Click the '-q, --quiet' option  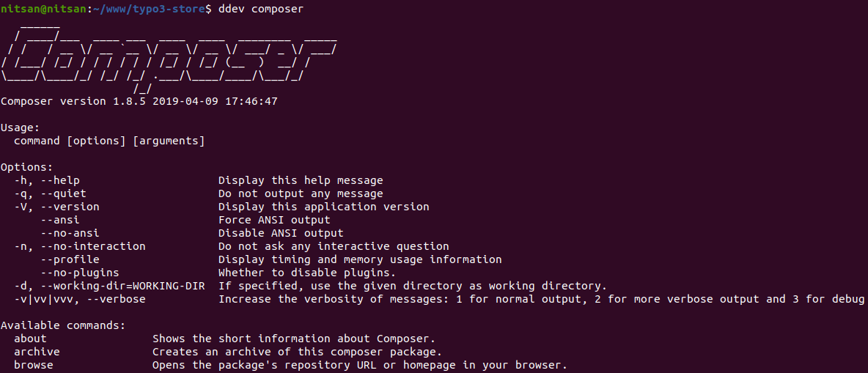click(50, 193)
